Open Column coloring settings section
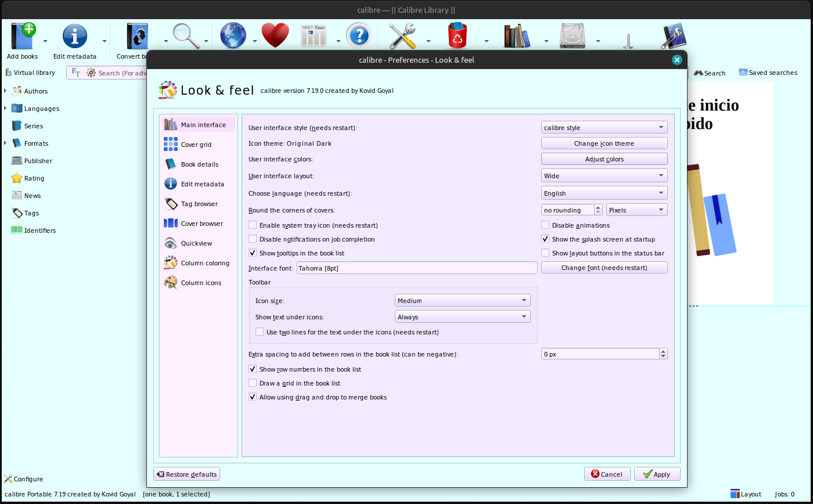The height and width of the screenshot is (504, 813). 197,263
